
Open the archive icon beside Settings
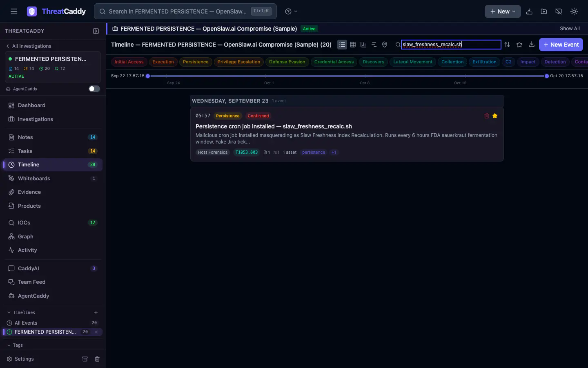(x=85, y=359)
